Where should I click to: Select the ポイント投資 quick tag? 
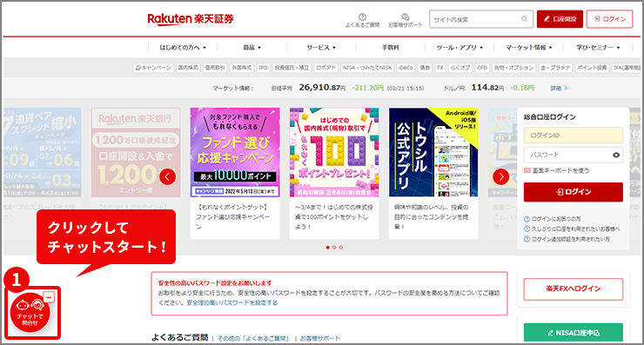[x=592, y=68]
